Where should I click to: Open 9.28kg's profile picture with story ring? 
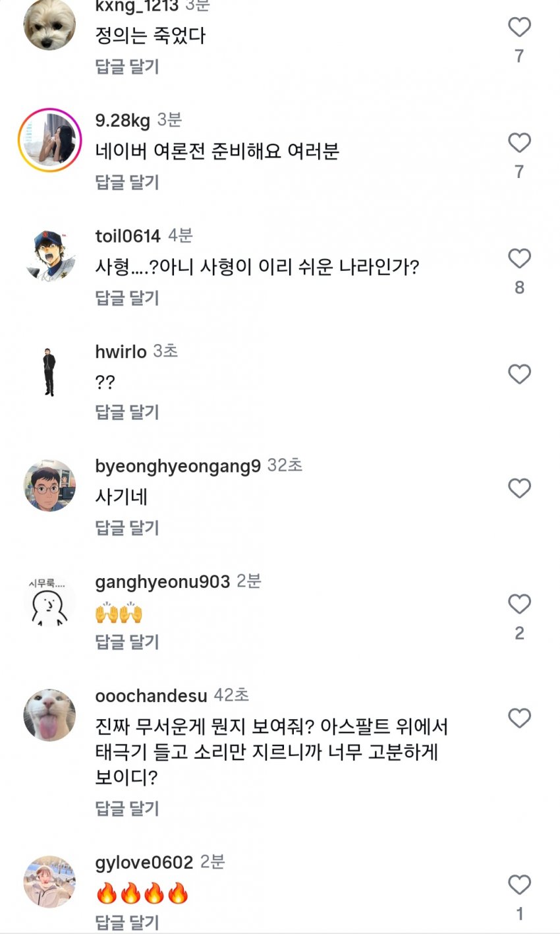click(49, 140)
